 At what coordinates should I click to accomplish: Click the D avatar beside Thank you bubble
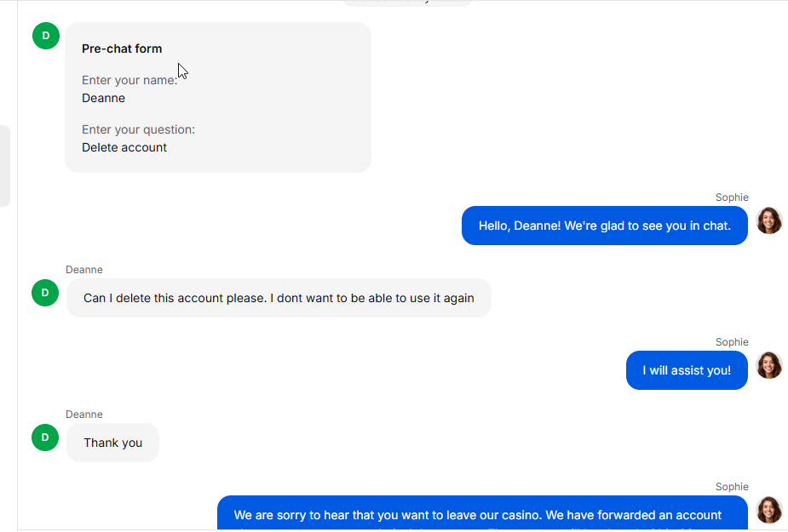click(x=45, y=438)
